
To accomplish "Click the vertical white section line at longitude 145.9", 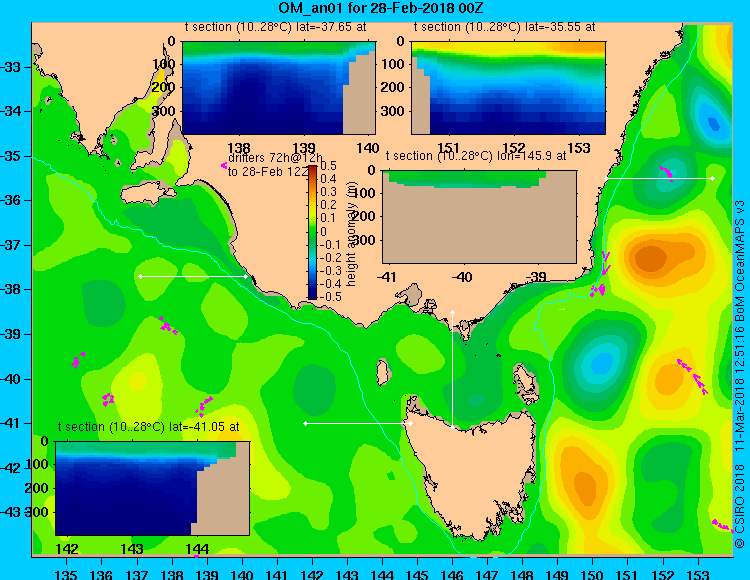I will 452,370.
